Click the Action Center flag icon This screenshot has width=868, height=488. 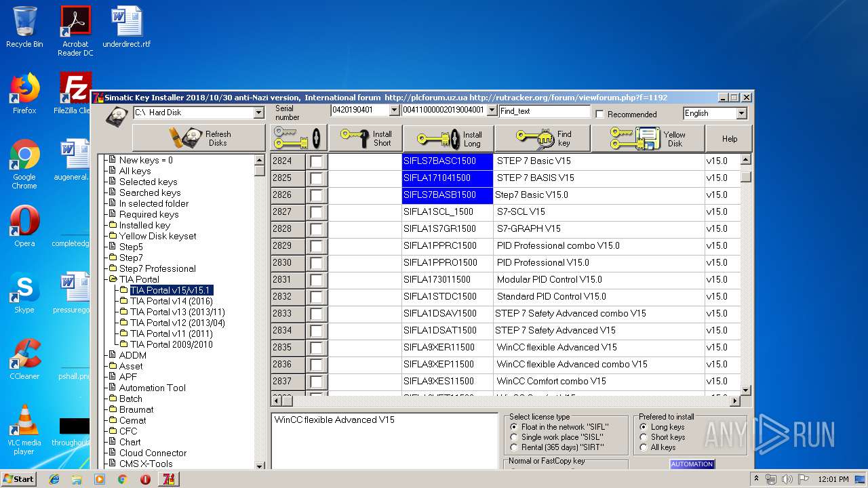804,479
